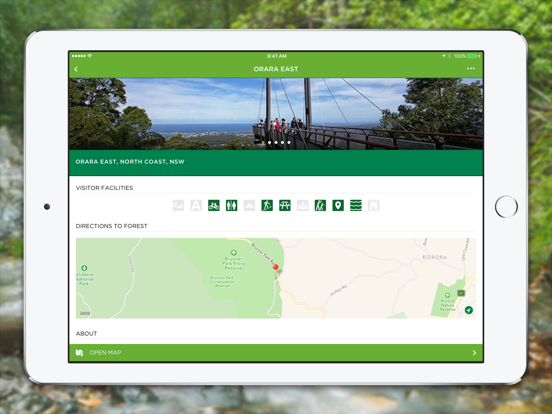Tap the location pin facility icon

(338, 205)
